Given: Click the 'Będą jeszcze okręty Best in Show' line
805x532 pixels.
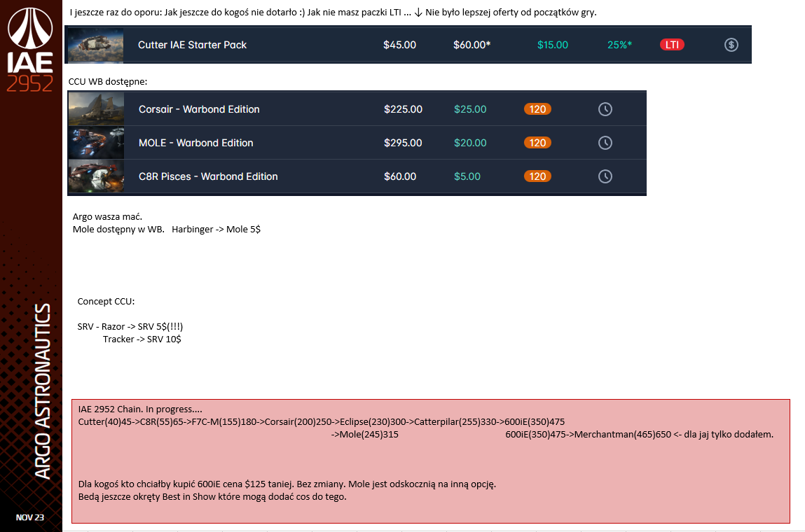Looking at the screenshot, I should pyautogui.click(x=212, y=496).
